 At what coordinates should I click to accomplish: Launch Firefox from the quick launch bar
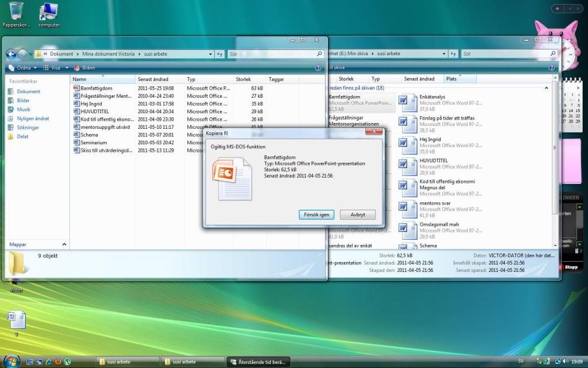click(57, 362)
